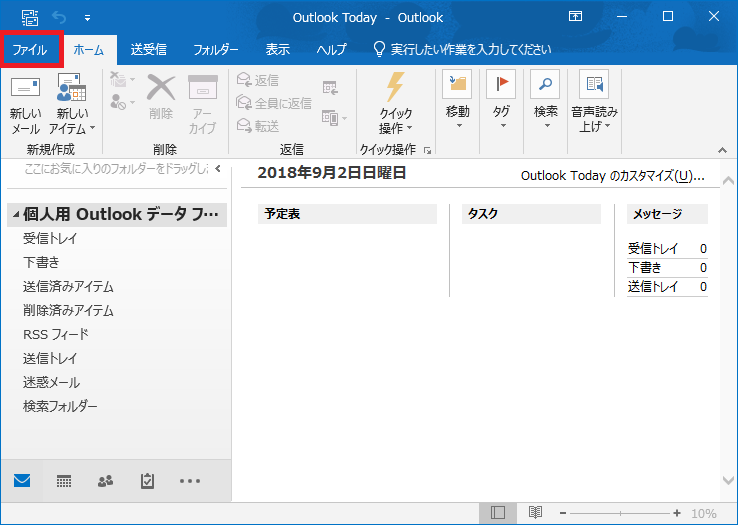Click 下書き link under メッセージ
This screenshot has height=525, width=738.
pos(644,267)
